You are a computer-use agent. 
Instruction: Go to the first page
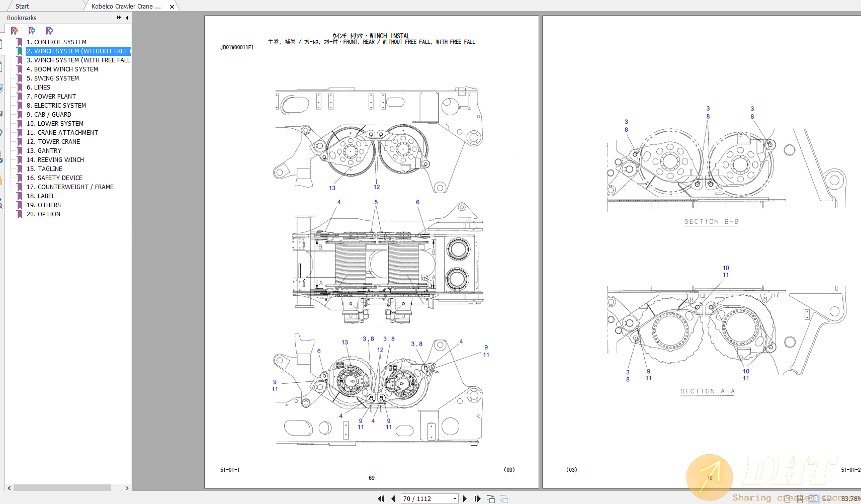coord(381,498)
